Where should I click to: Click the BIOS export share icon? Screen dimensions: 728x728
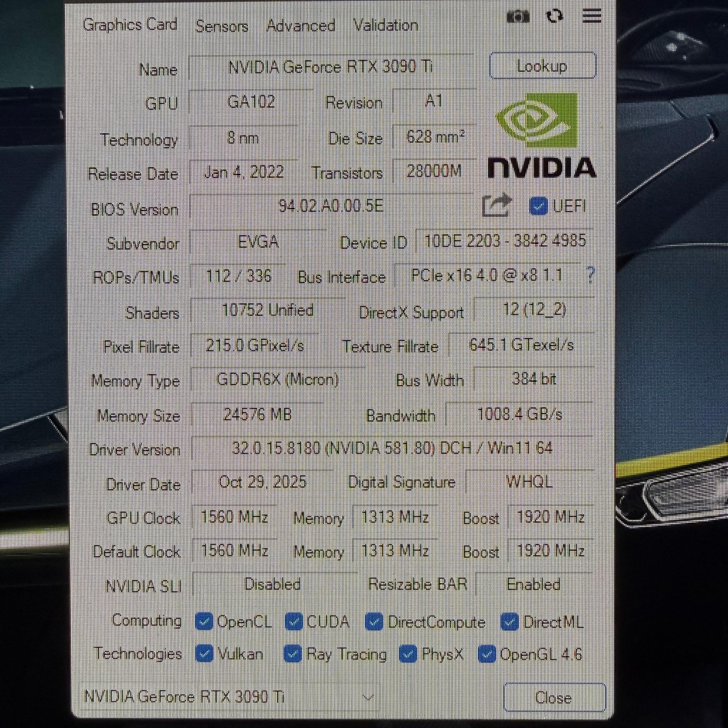pyautogui.click(x=497, y=205)
